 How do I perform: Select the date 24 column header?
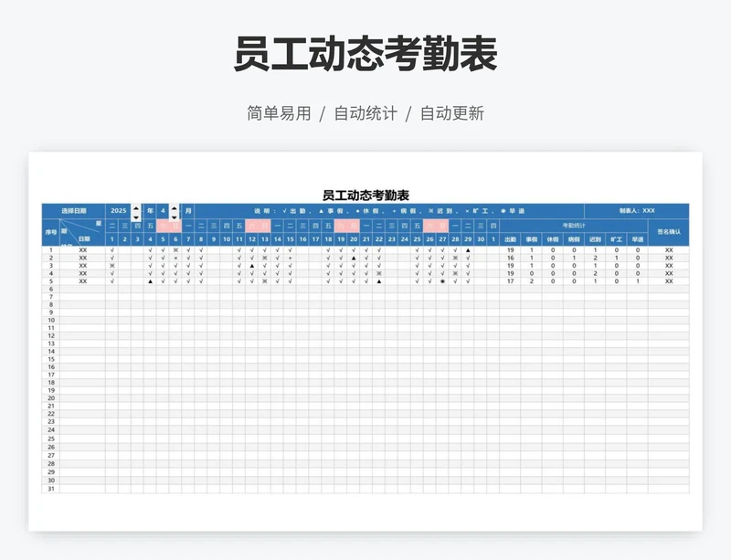coord(404,239)
